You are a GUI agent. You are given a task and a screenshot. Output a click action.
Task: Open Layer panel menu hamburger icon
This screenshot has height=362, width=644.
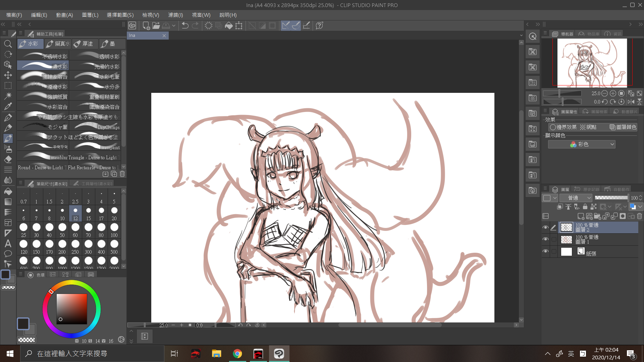(x=545, y=189)
